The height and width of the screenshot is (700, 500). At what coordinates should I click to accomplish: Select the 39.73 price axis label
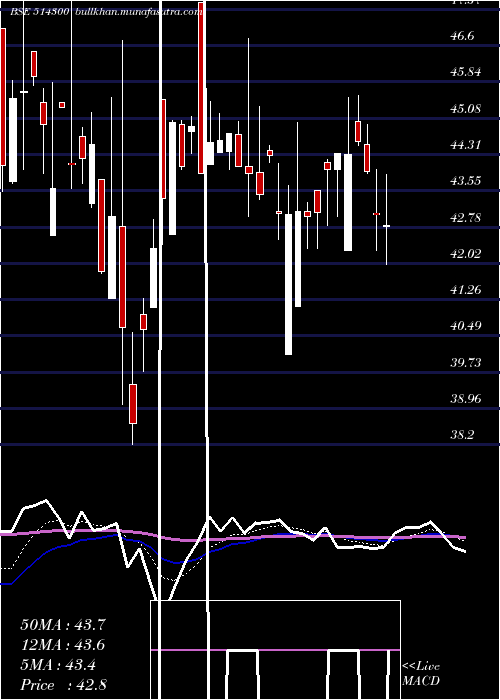pyautogui.click(x=466, y=362)
